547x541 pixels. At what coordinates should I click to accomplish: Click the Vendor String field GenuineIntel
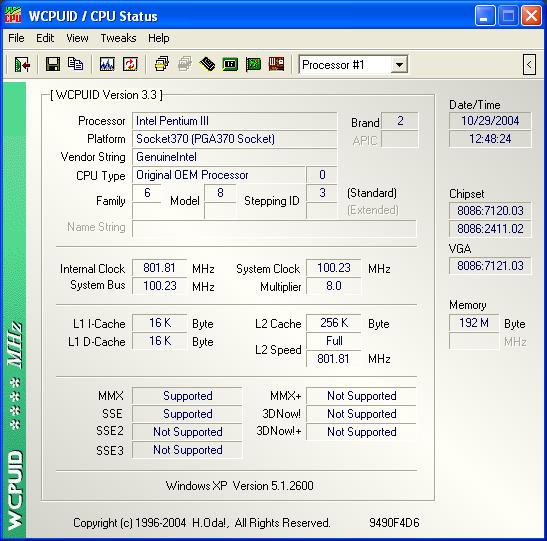click(x=234, y=157)
